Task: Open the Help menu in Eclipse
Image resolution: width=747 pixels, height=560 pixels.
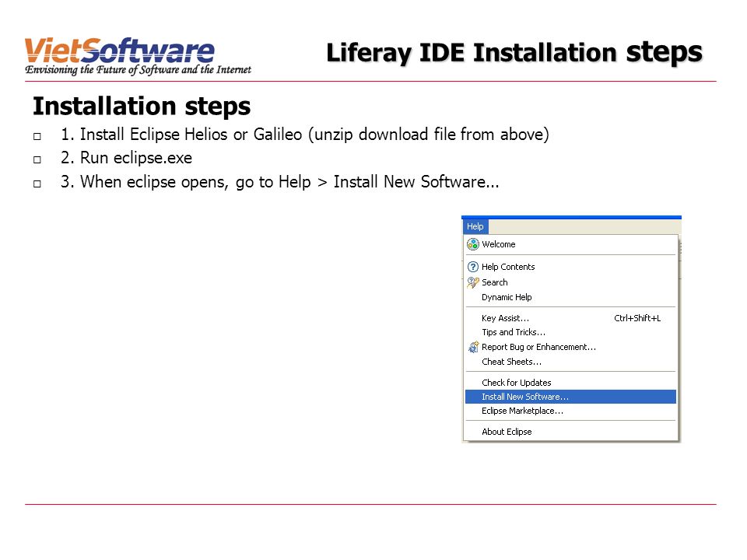Action: 475,226
